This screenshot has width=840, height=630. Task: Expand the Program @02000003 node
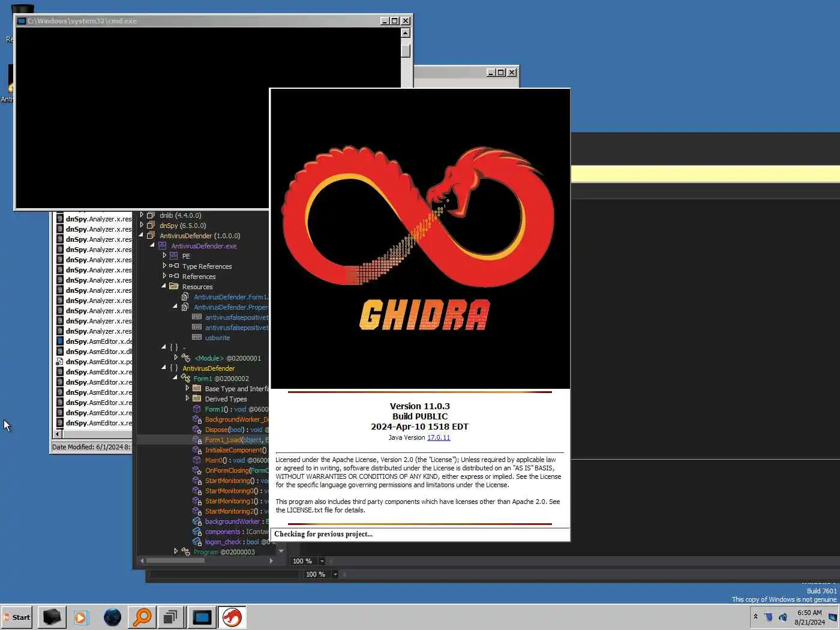click(176, 551)
